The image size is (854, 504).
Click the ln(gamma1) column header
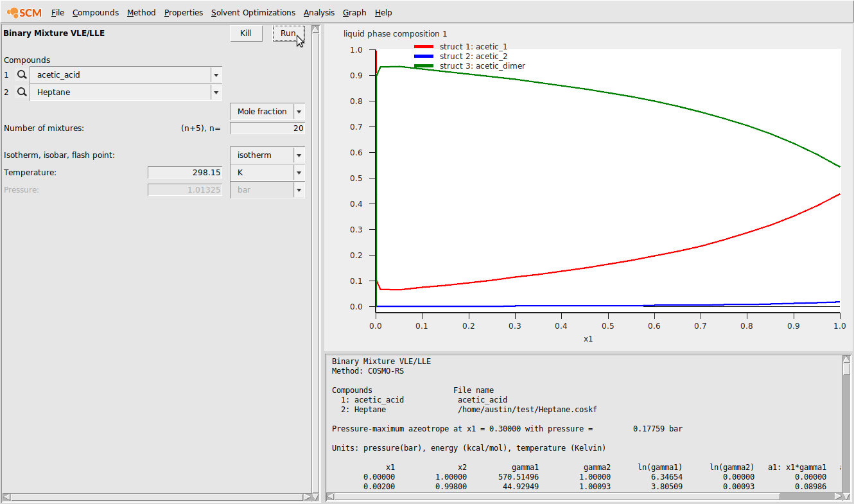[659, 467]
